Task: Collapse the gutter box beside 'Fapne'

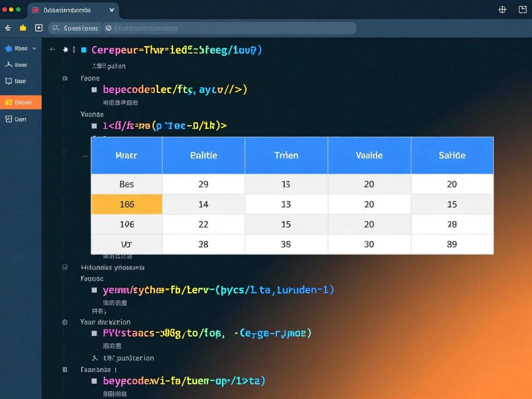Action: (65, 79)
